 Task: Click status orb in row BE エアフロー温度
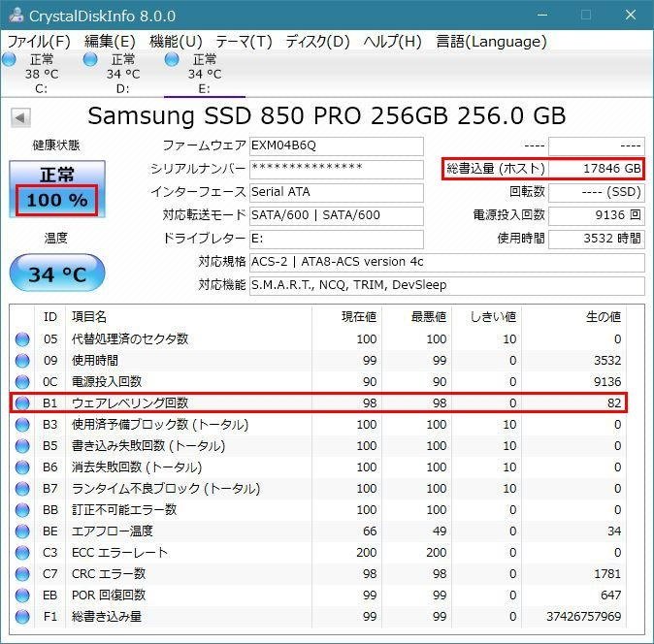[22, 531]
